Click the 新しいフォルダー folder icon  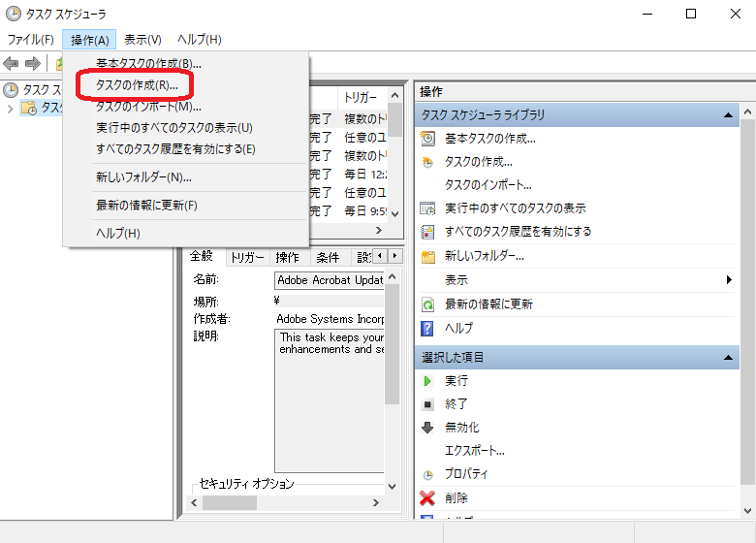pyautogui.click(x=427, y=256)
